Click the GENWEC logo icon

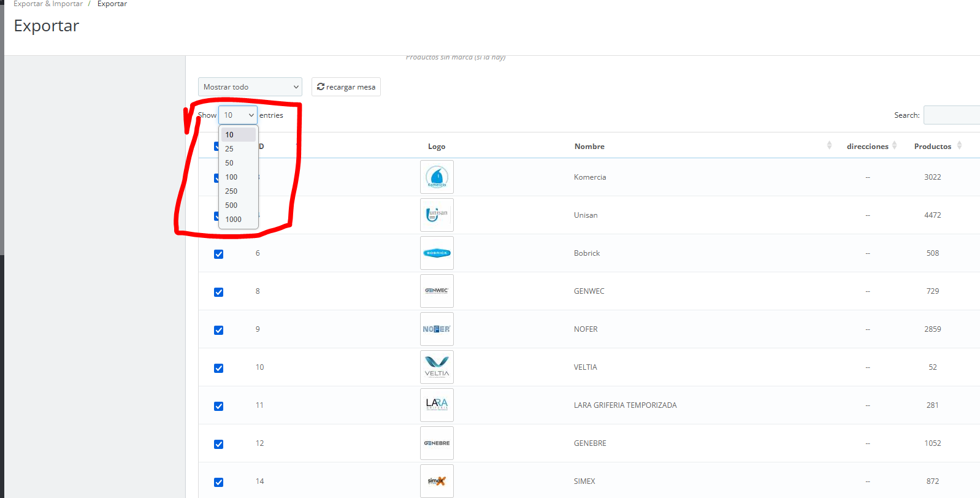pos(437,291)
